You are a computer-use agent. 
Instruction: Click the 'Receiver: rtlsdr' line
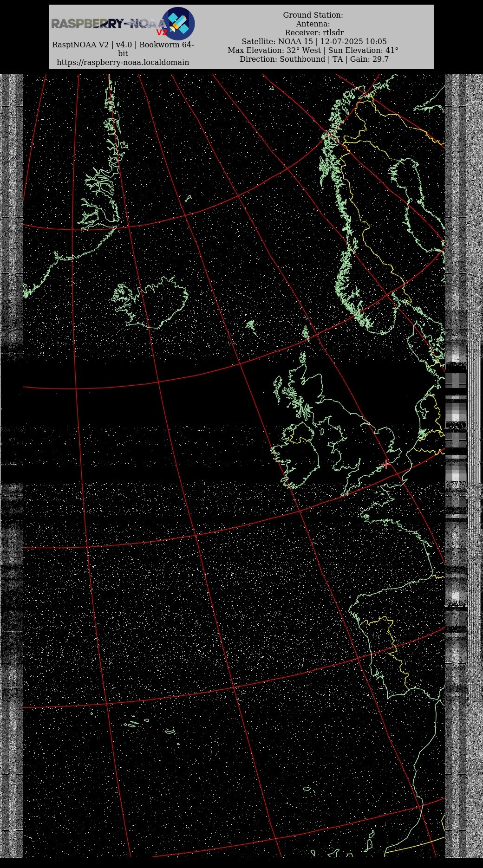[314, 33]
